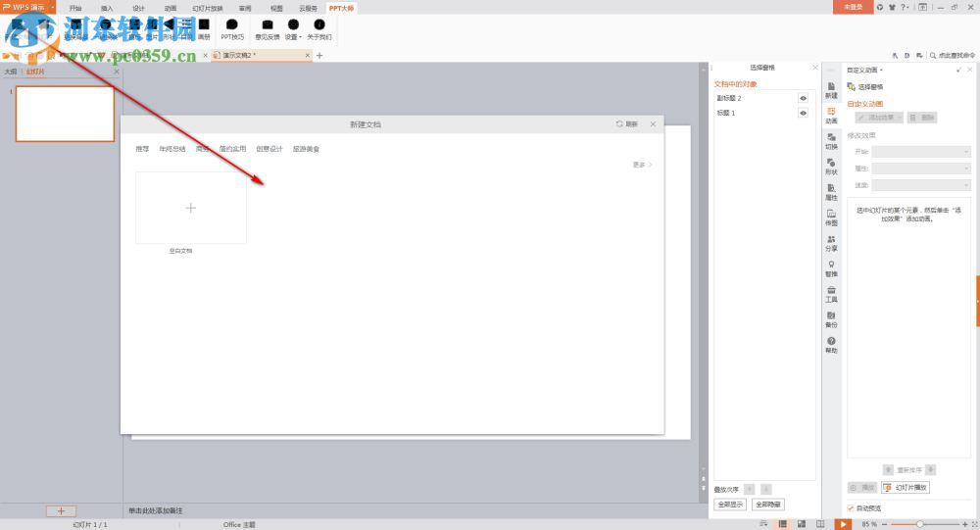The width and height of the screenshot is (980, 530).
Task: Open 切换 transition sidebar icon
Action: 831,141
